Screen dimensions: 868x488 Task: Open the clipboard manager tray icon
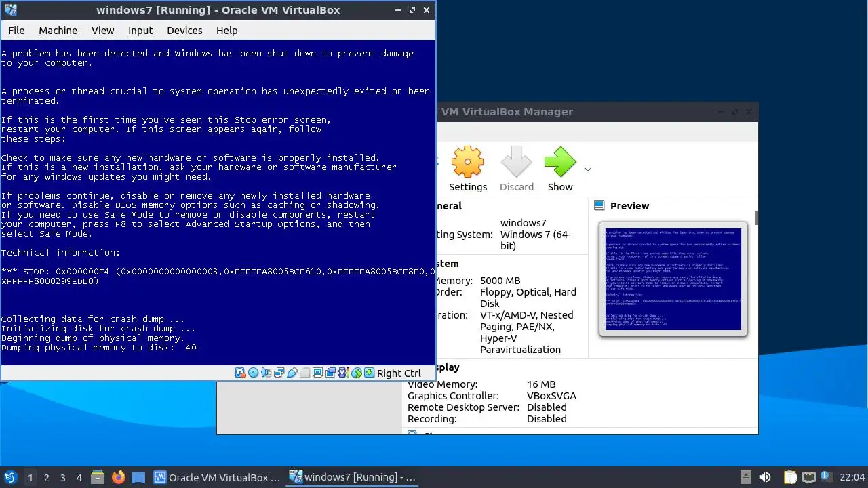(x=790, y=477)
